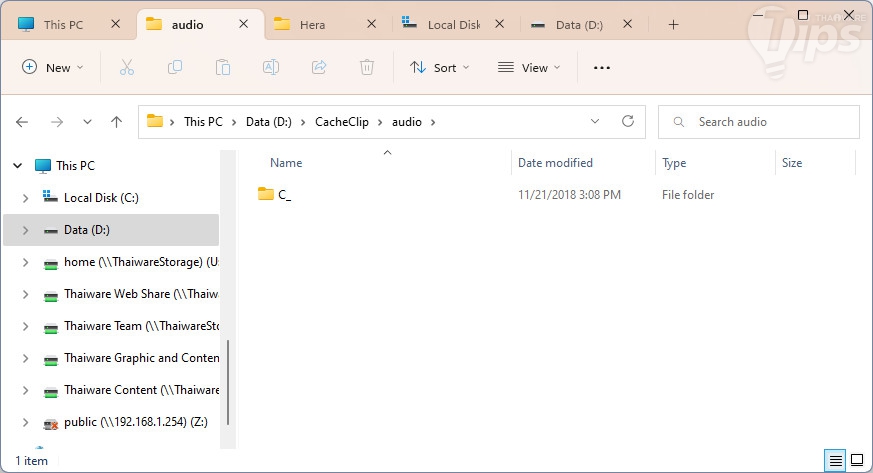Click the C_ folder icon
The width and height of the screenshot is (873, 473).
[x=266, y=194]
